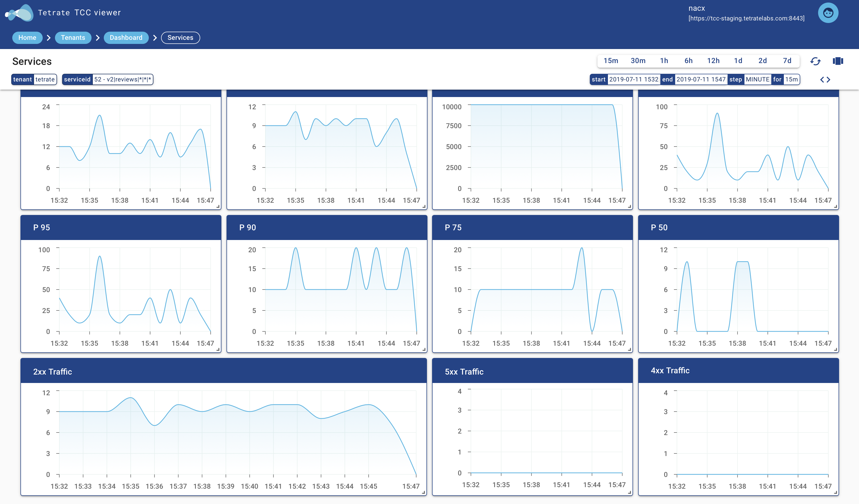Click next time range chevron
Viewport: 859px width, 504px height.
tap(829, 80)
